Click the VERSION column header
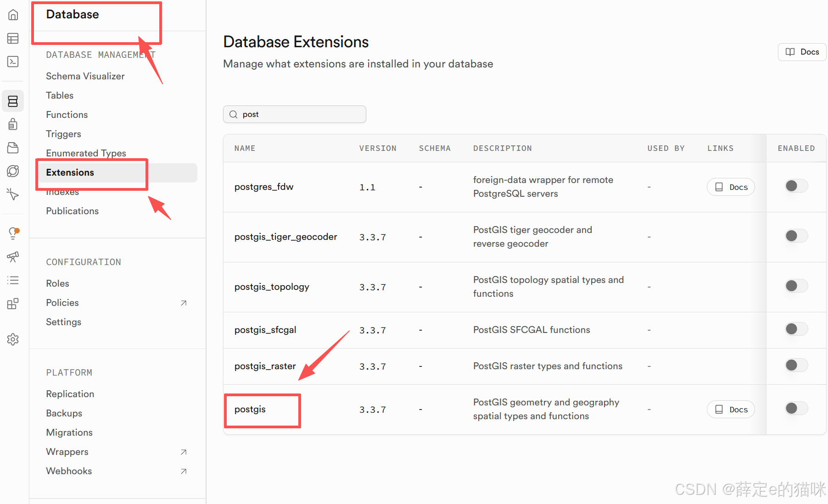The height and width of the screenshot is (504, 828). tap(378, 148)
